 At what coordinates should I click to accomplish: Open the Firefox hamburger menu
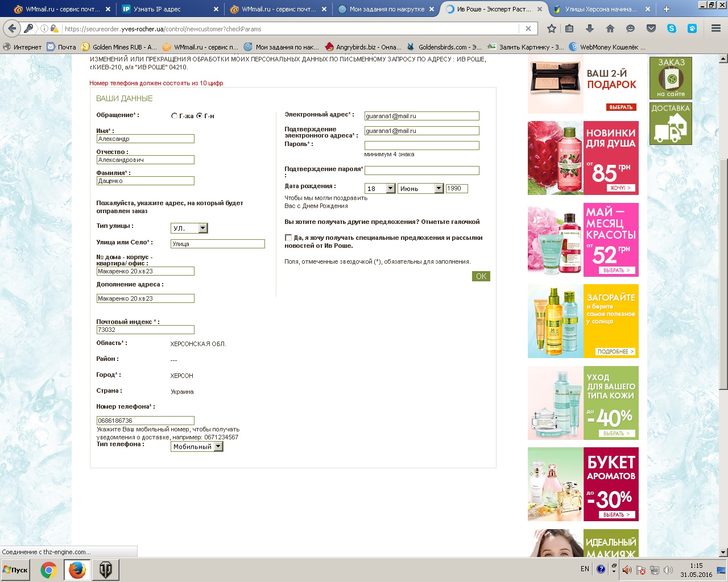[716, 28]
